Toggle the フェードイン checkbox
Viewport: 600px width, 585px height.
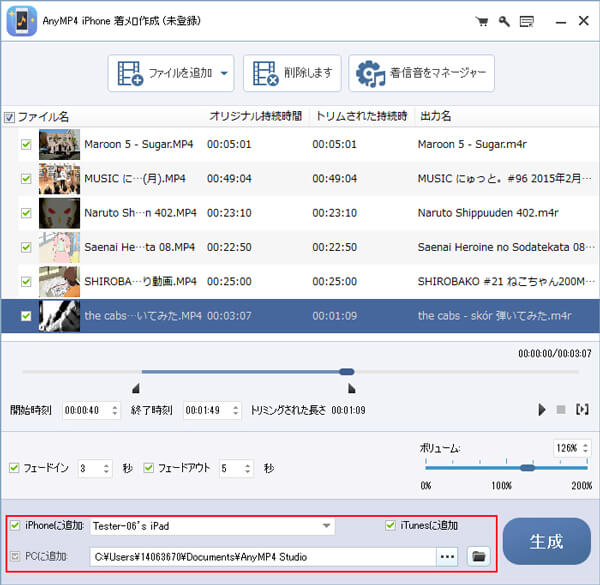14,468
